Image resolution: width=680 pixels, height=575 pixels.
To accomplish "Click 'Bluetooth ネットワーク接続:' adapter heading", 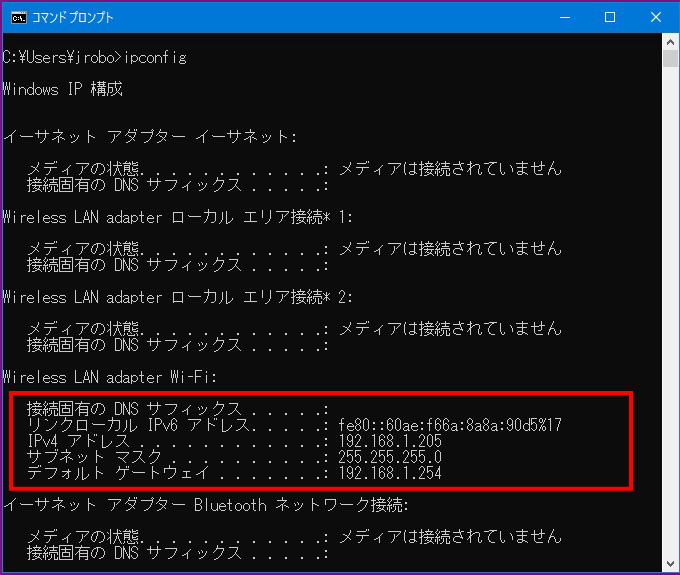I will point(206,505).
